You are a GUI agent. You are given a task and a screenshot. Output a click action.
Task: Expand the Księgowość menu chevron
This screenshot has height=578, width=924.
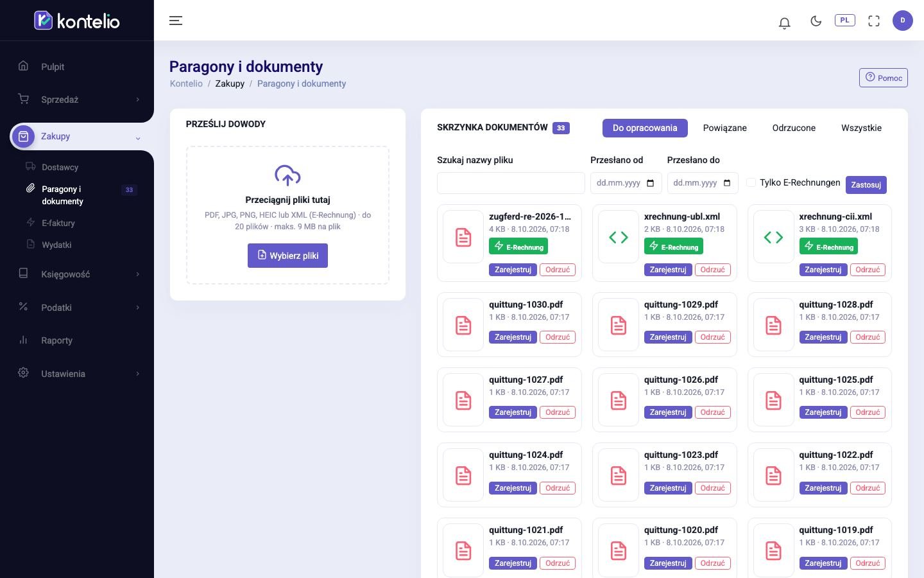pyautogui.click(x=137, y=274)
